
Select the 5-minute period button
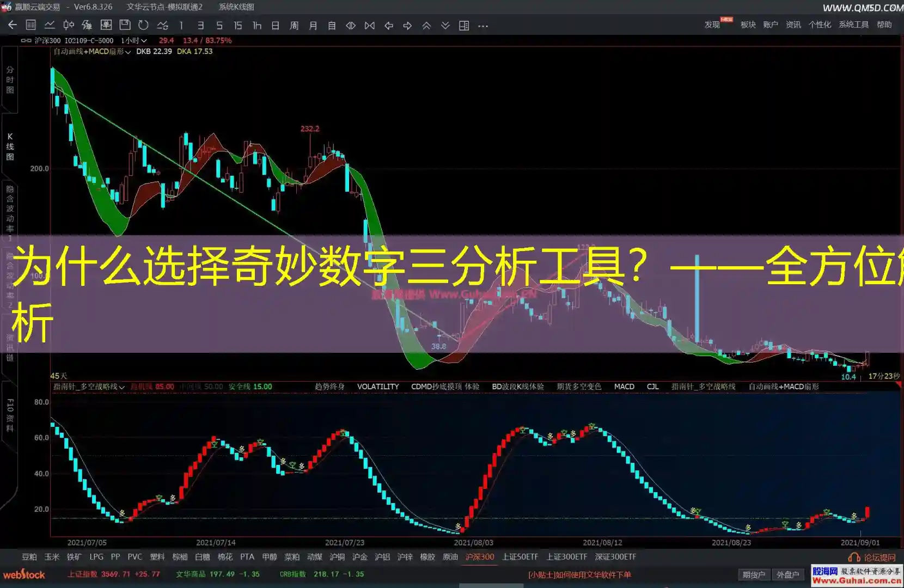(x=219, y=25)
